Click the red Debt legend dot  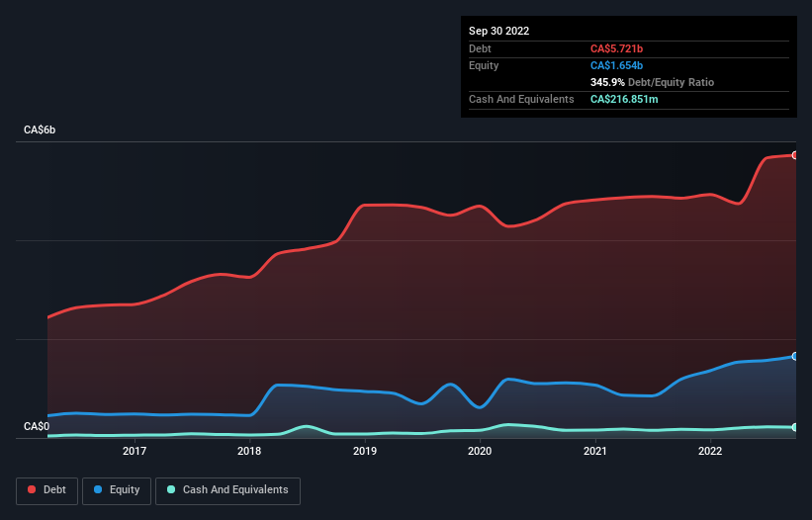(32, 489)
